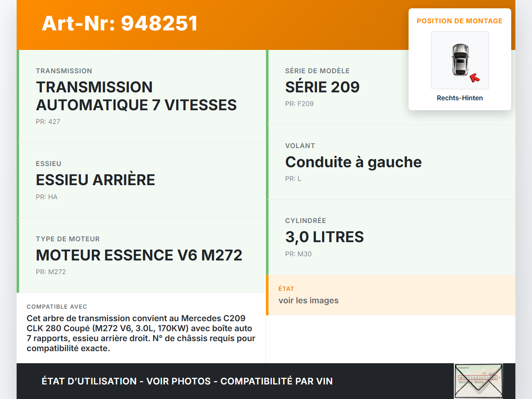Click the 'PR: F209' code

(x=299, y=104)
